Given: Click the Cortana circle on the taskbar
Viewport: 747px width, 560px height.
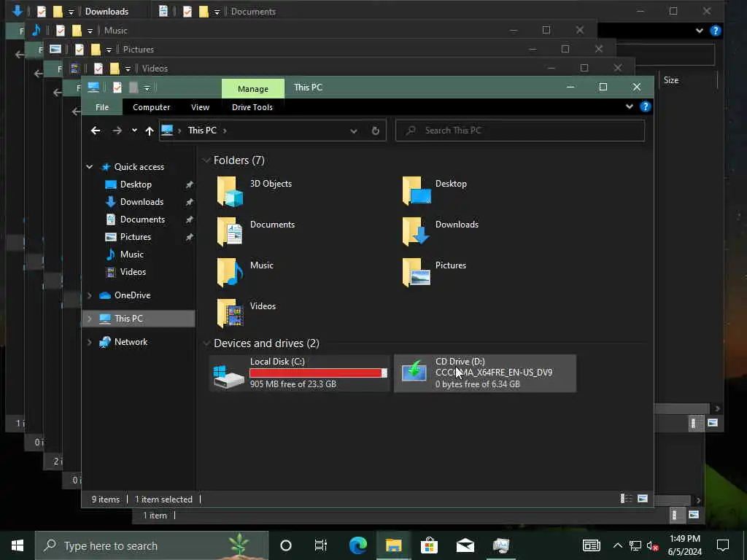Looking at the screenshot, I should (x=286, y=545).
